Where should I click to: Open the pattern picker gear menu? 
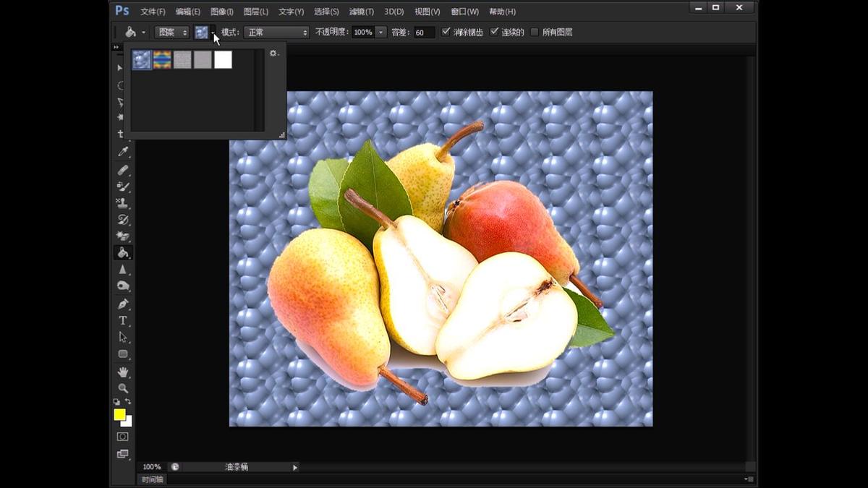point(273,53)
